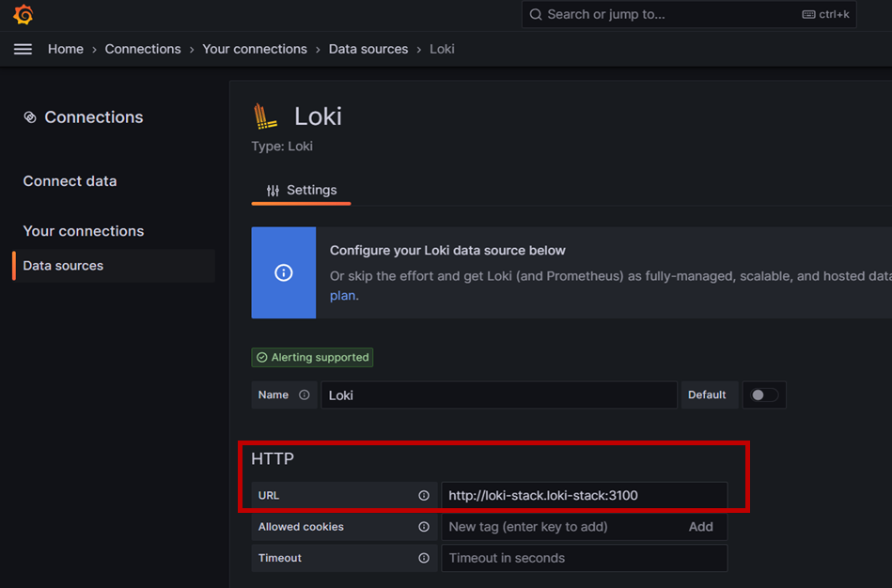Click the Default label
Screen dimensions: 892x588
(707, 395)
